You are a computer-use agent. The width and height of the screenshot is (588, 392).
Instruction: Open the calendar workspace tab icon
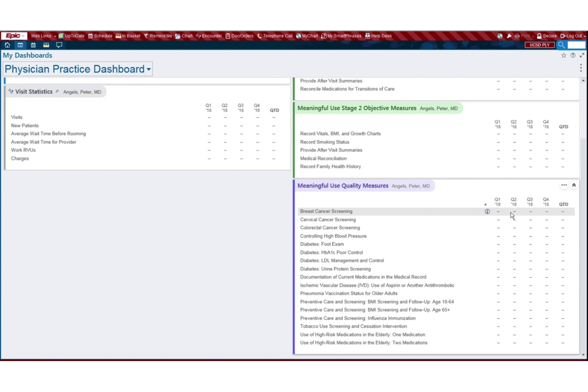click(33, 45)
